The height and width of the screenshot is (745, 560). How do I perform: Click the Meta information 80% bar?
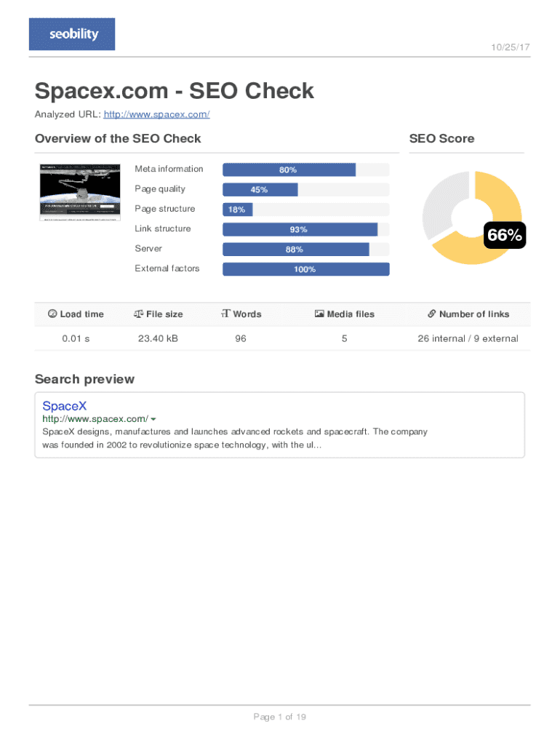click(x=289, y=170)
